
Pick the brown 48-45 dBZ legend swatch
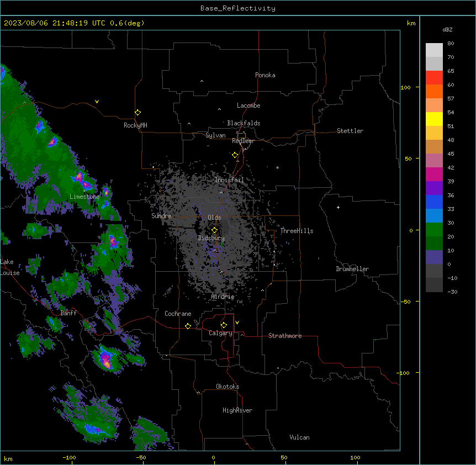(434, 146)
